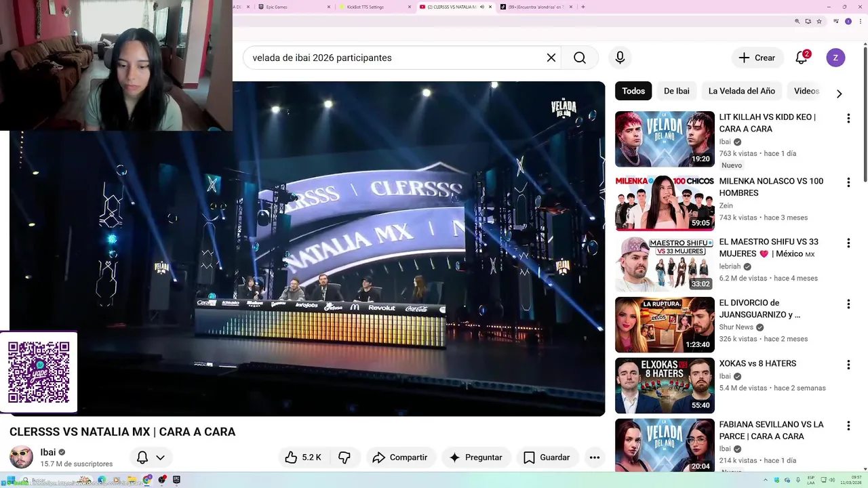The height and width of the screenshot is (488, 868).
Task: Dislike the video with thumbs-down
Action: (x=344, y=457)
